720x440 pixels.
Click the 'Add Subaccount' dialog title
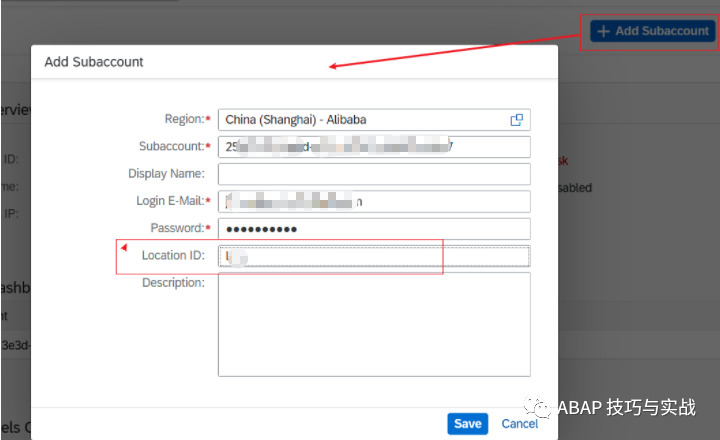(94, 62)
